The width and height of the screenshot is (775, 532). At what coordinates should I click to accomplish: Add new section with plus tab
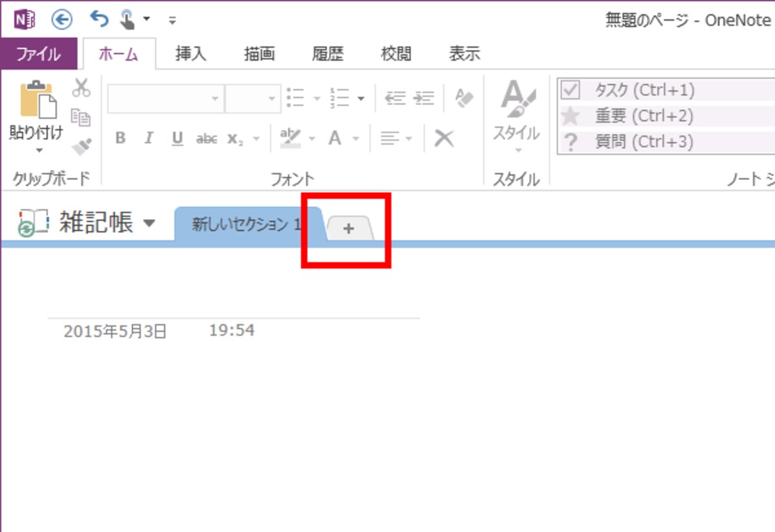(x=349, y=228)
